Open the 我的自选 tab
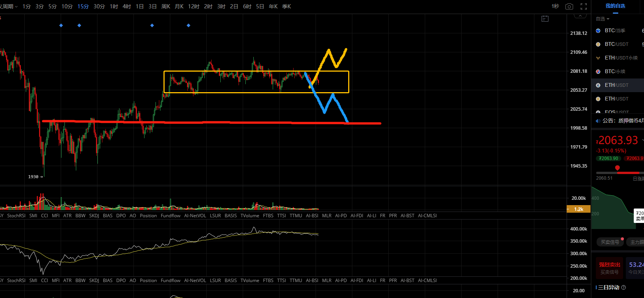 (615, 6)
